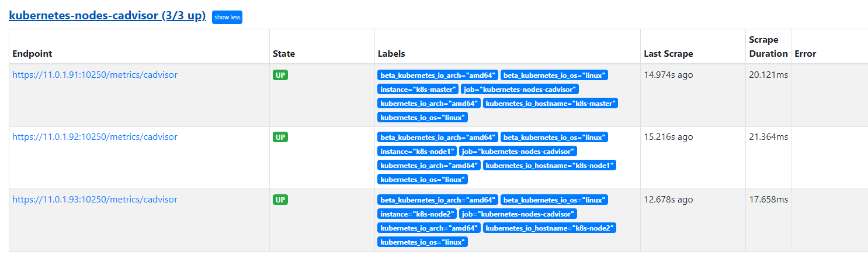
Task: Click the kubernetes_io_hostname="k8s-node1" label
Action: [549, 166]
